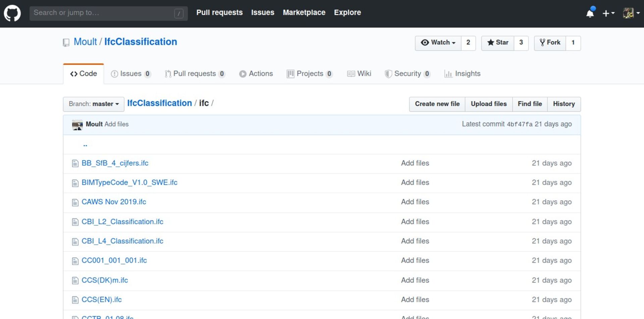Image resolution: width=644 pixels, height=319 pixels.
Task: Click the file icon beside BB_SfB_4_cijfers.ifc
Action: (x=75, y=163)
